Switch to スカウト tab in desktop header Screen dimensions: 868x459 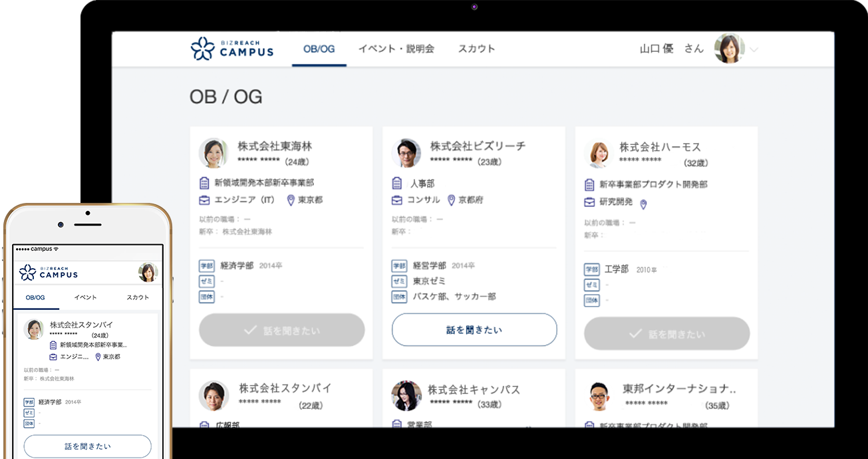[x=476, y=49]
